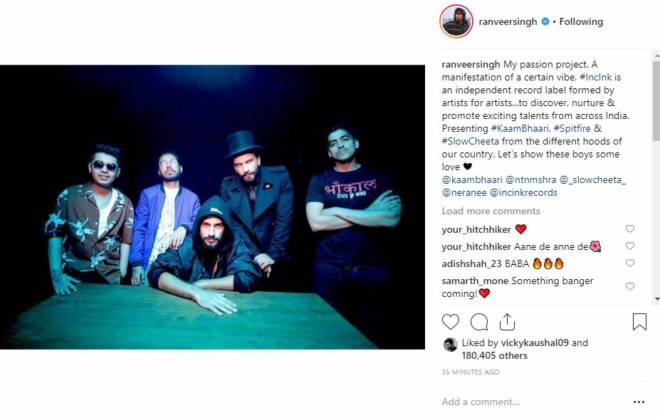Click Following next to ranveersingh
Image resolution: width=660 pixels, height=418 pixels.
tap(581, 21)
